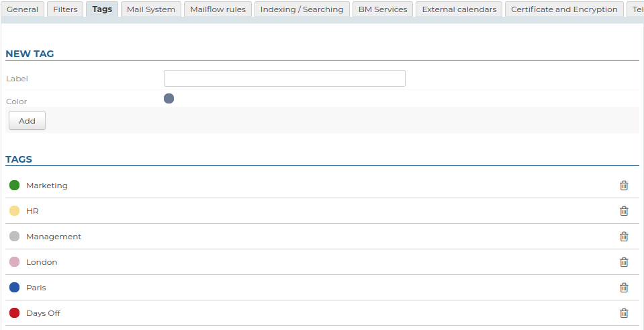Open the new tag color picker
The width and height of the screenshot is (644, 330).
click(169, 99)
